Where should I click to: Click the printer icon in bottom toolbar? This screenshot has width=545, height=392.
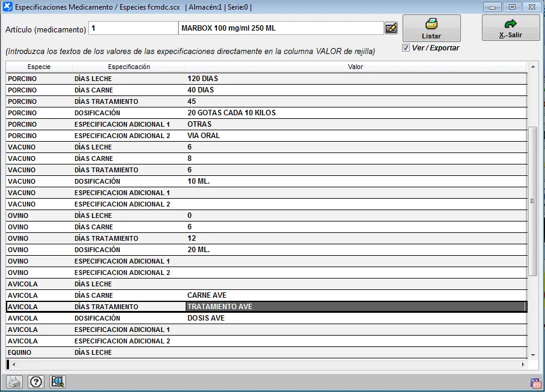coord(14,381)
